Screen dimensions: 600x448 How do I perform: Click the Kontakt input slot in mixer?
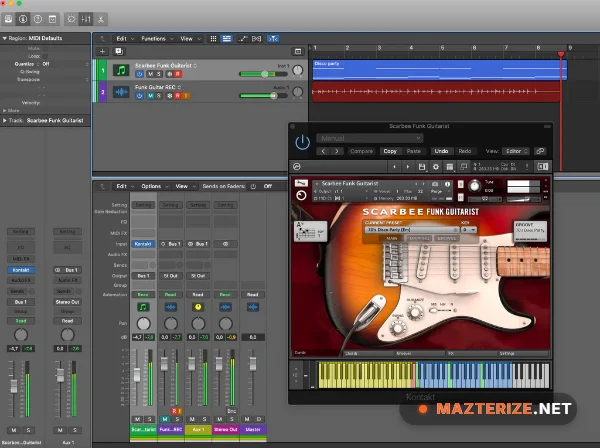tap(143, 244)
